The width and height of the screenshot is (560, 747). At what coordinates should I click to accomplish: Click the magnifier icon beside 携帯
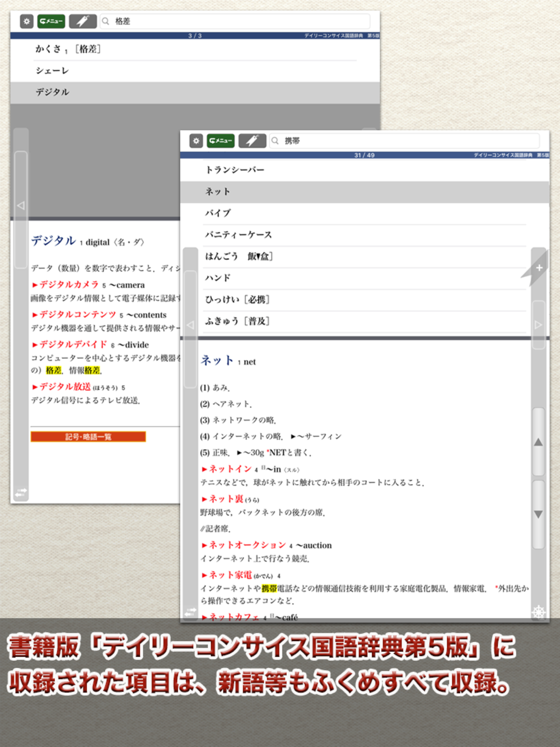(275, 141)
